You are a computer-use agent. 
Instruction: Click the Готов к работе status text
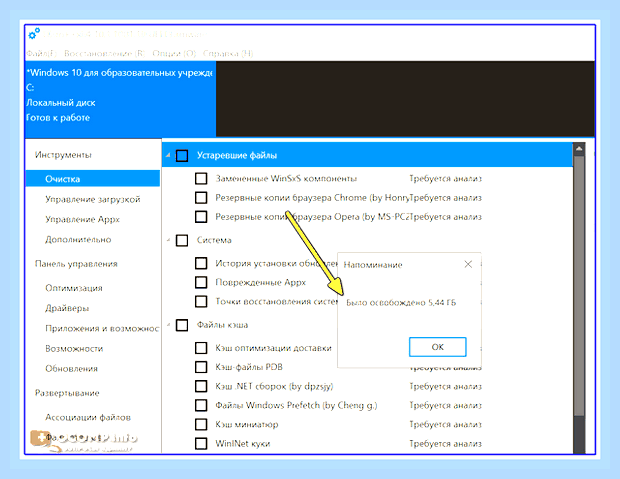58,117
